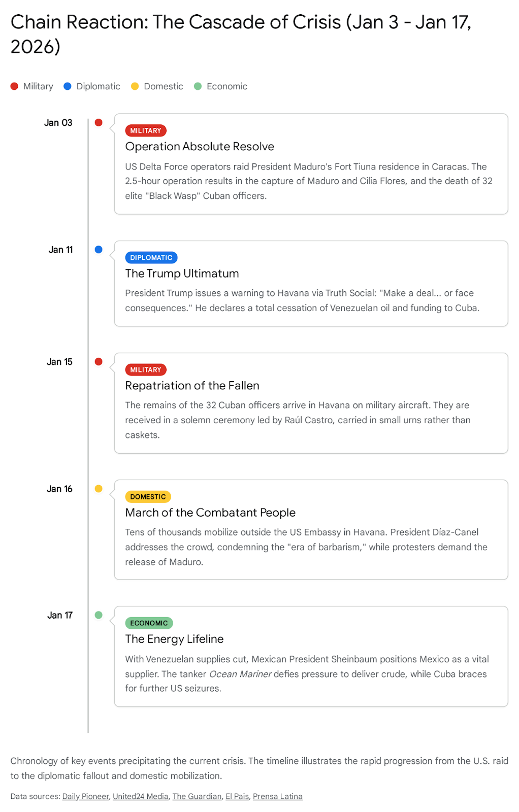Viewport: 519px width, 812px height.
Task: Open the Daily Pioneer source link
Action: [85, 796]
